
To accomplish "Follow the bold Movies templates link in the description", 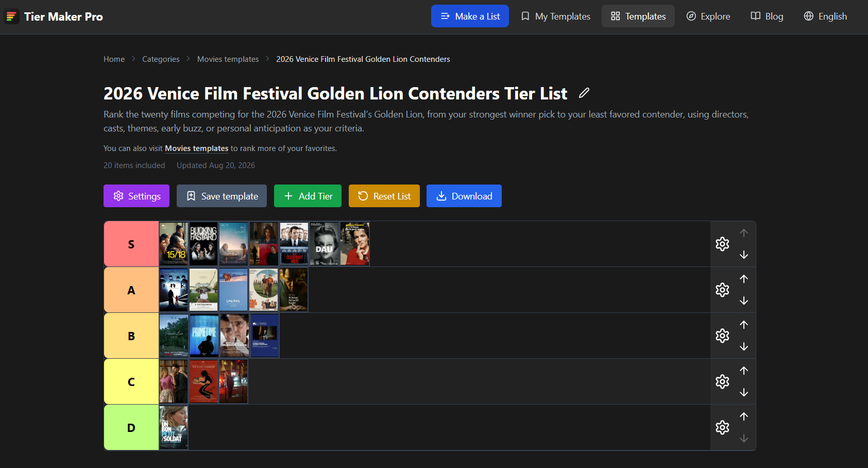I will (196, 148).
